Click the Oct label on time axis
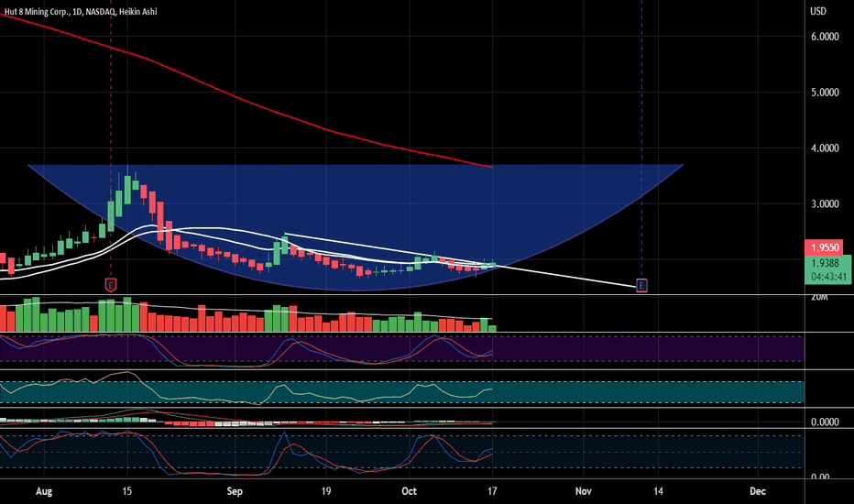 409,491
